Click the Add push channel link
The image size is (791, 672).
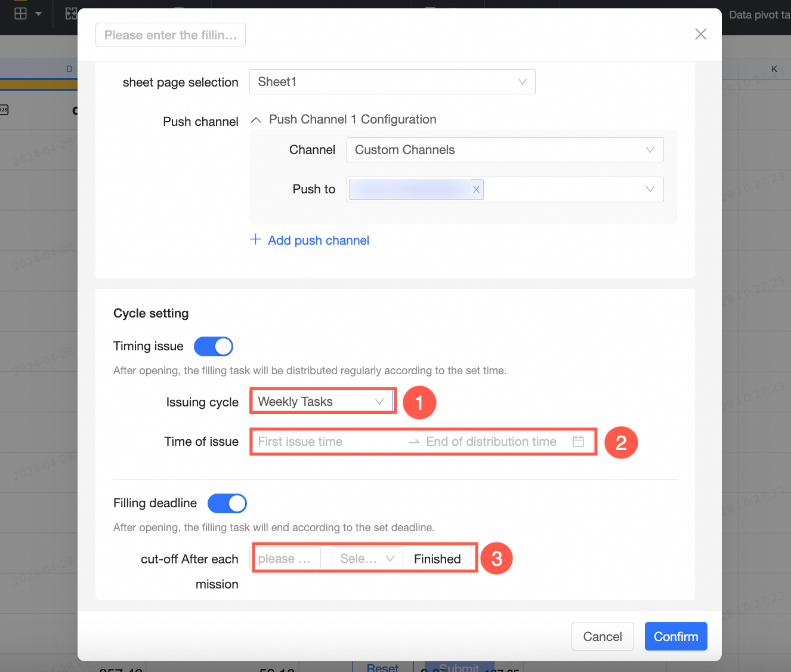click(x=319, y=241)
